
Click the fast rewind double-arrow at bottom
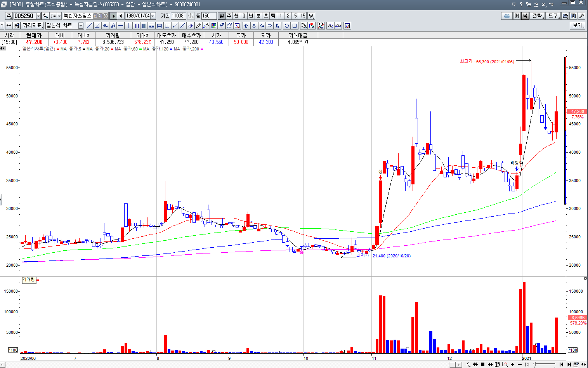click(x=475, y=365)
